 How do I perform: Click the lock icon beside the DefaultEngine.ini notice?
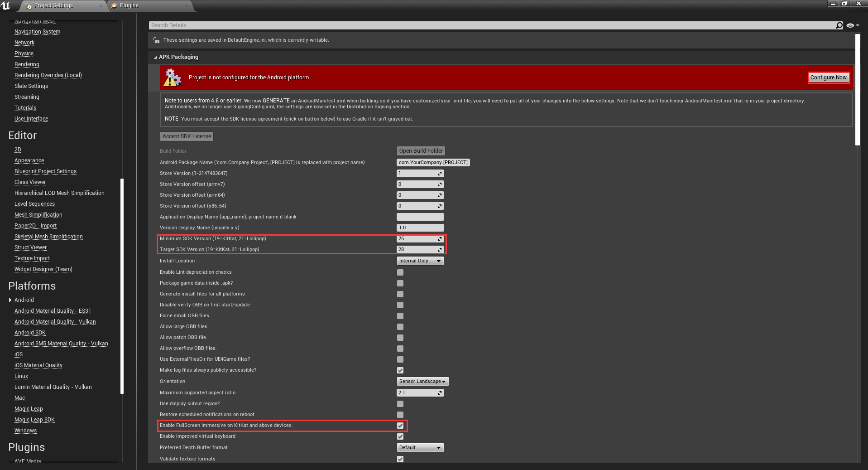click(156, 40)
